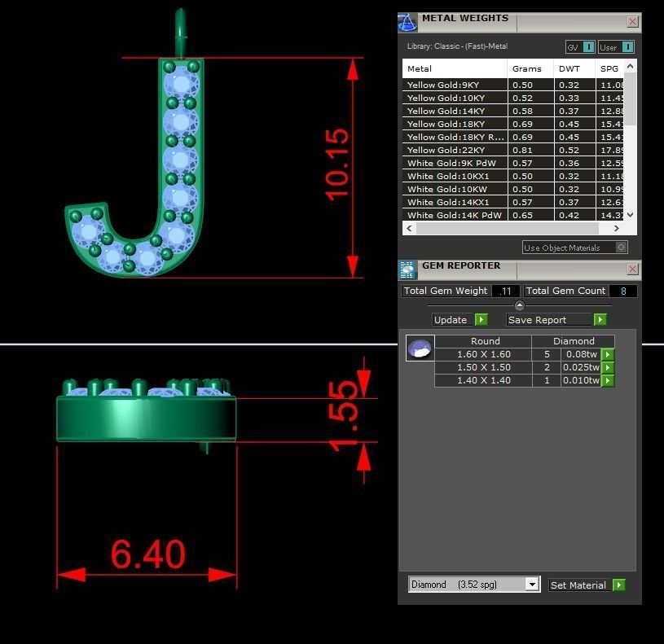
Task: Click the 1.55 thickness dimension label
Action: (x=344, y=416)
